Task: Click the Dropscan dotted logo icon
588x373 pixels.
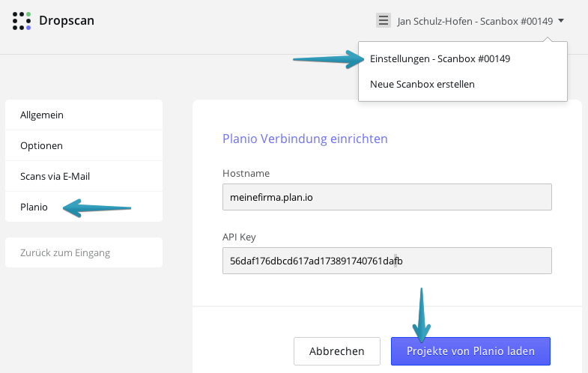Action: tap(22, 21)
